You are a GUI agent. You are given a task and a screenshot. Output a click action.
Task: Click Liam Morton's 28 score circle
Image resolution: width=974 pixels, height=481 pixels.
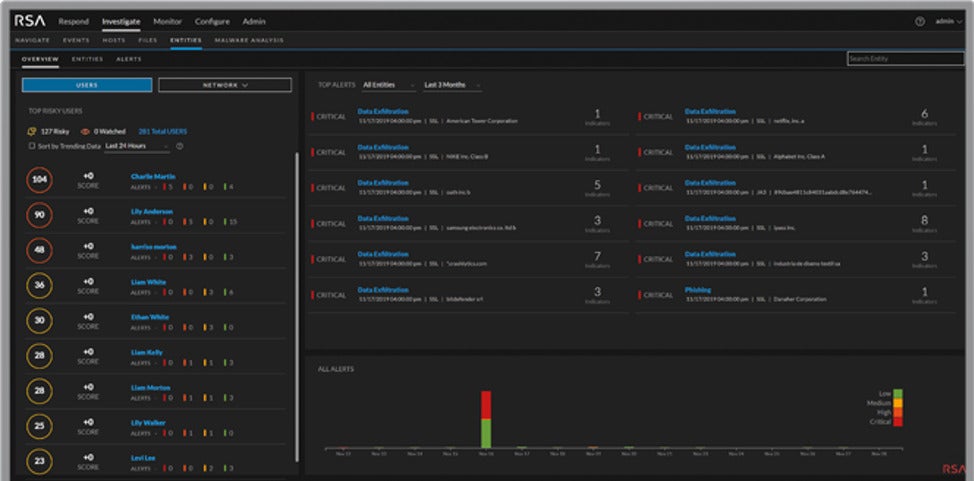[x=40, y=391]
